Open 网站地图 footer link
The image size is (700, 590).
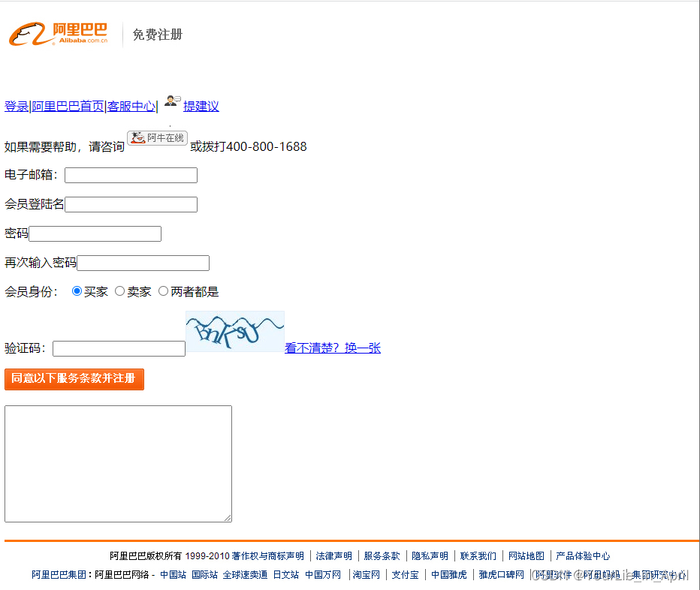(527, 555)
